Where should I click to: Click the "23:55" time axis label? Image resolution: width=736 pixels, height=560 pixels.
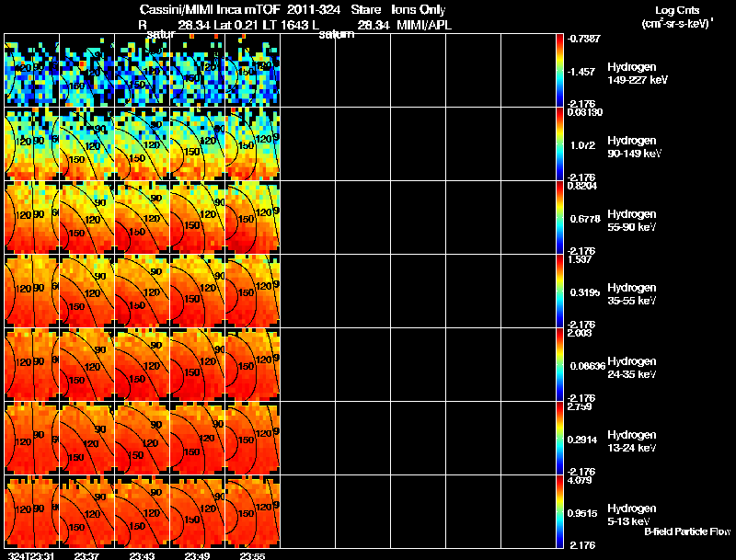[x=252, y=556]
